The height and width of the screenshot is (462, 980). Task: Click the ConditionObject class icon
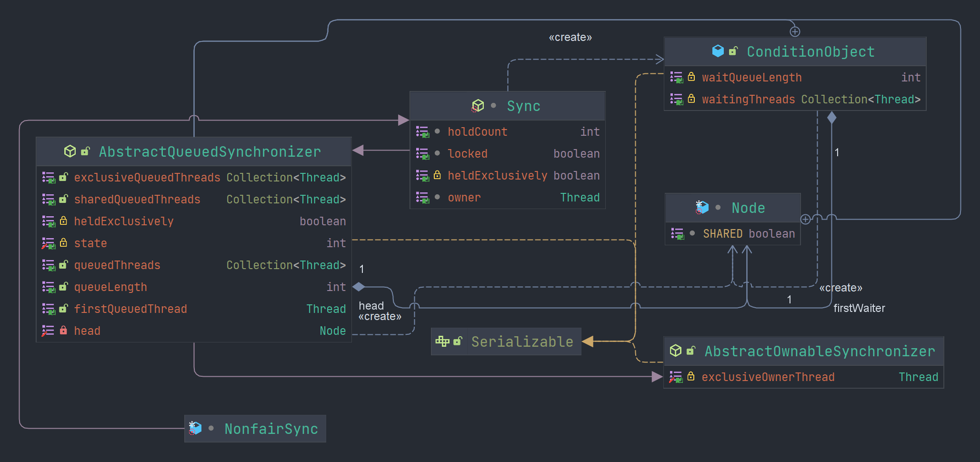click(718, 51)
